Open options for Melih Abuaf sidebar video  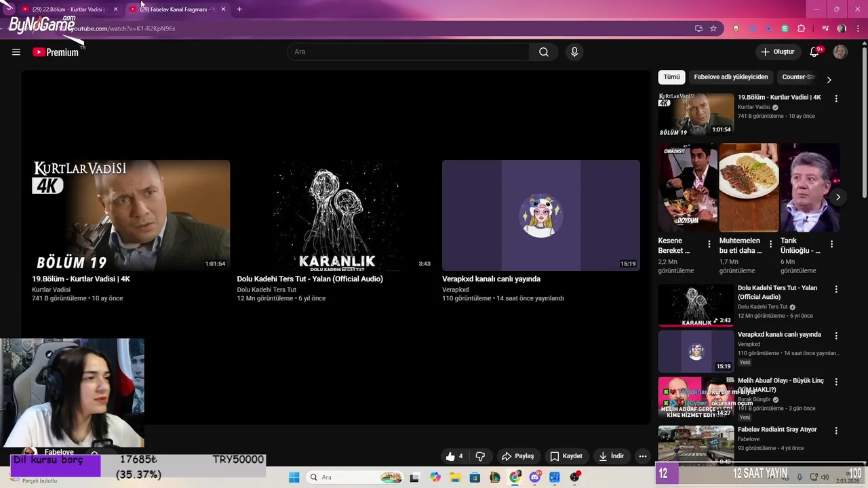[836, 382]
